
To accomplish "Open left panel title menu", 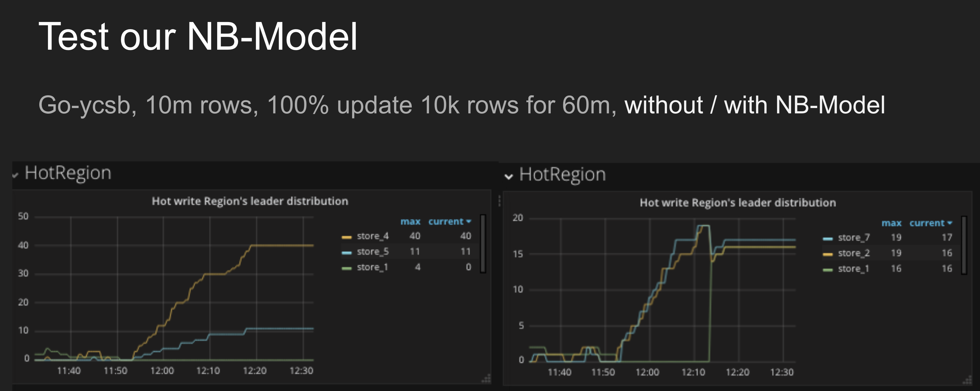I will [250, 201].
